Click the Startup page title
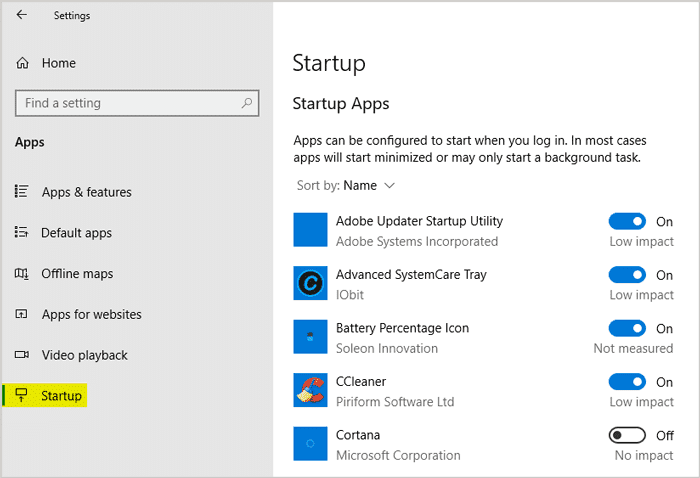Viewport: 700px width, 478px height. pyautogui.click(x=329, y=64)
